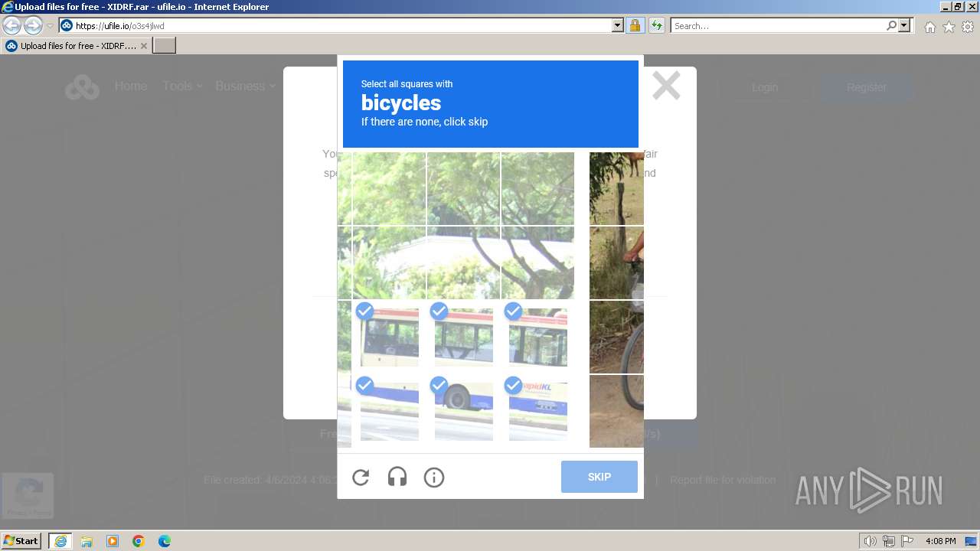Uncheck the tile directly above the rapidKL tile
This screenshot has width=980, height=551.
538,337
